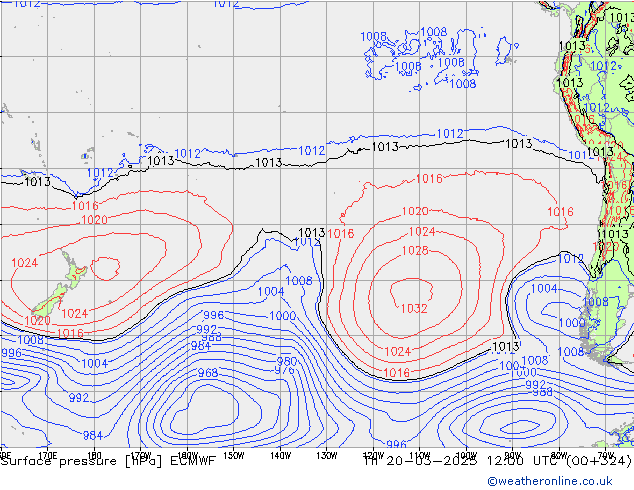Click the small closed isobar east of New Zealand

click(106, 268)
